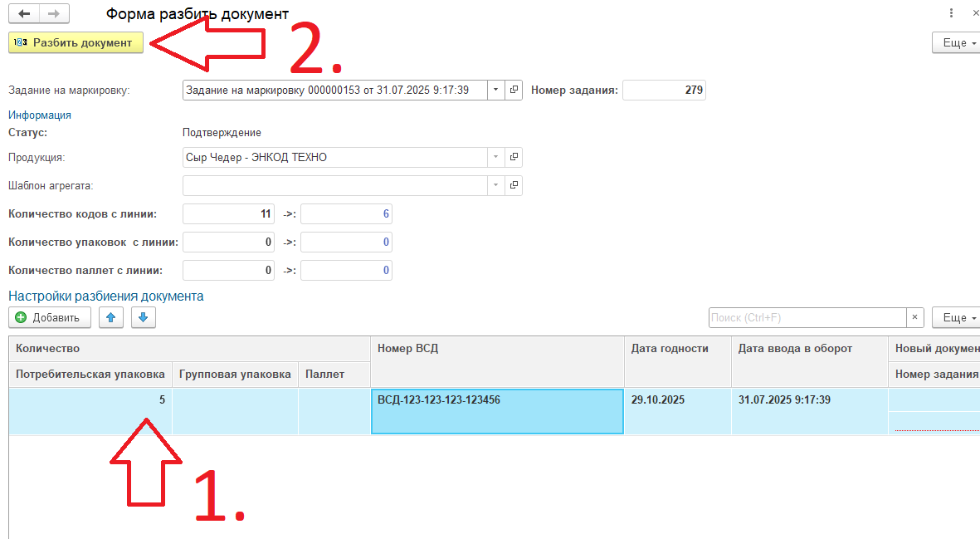The width and height of the screenshot is (980, 539).
Task: Clear the search with the x icon
Action: [x=914, y=317]
